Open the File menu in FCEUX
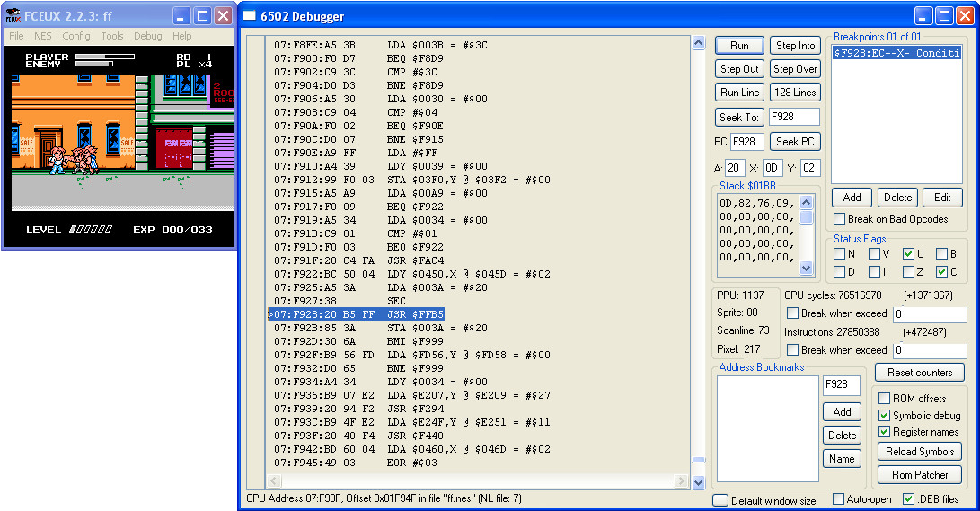Viewport: 980px width, 511px height. [x=16, y=36]
